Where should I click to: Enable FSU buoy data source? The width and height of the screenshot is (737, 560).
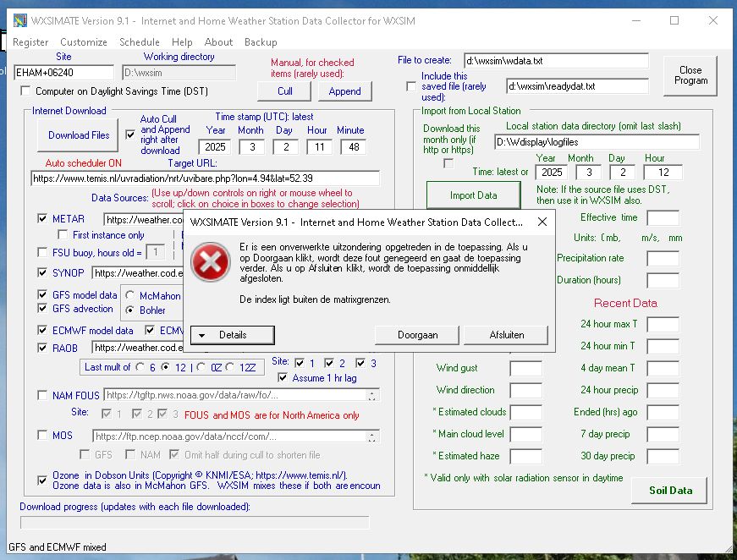tap(42, 252)
